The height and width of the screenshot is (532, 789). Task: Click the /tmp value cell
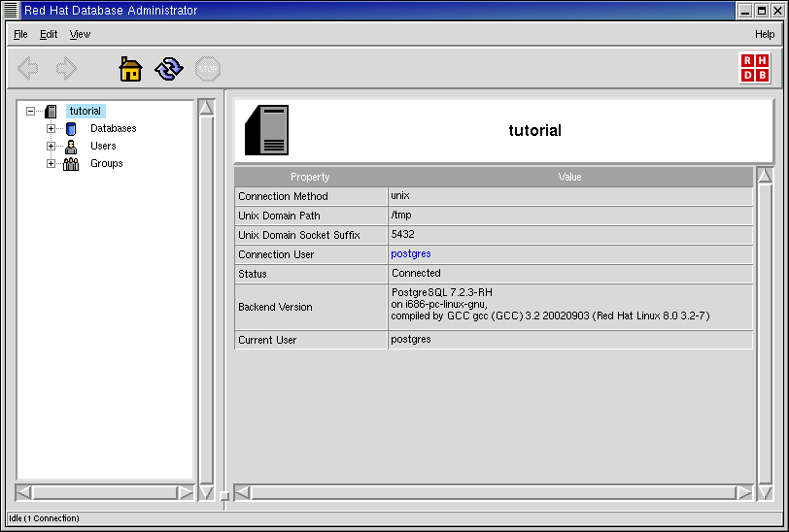[570, 216]
